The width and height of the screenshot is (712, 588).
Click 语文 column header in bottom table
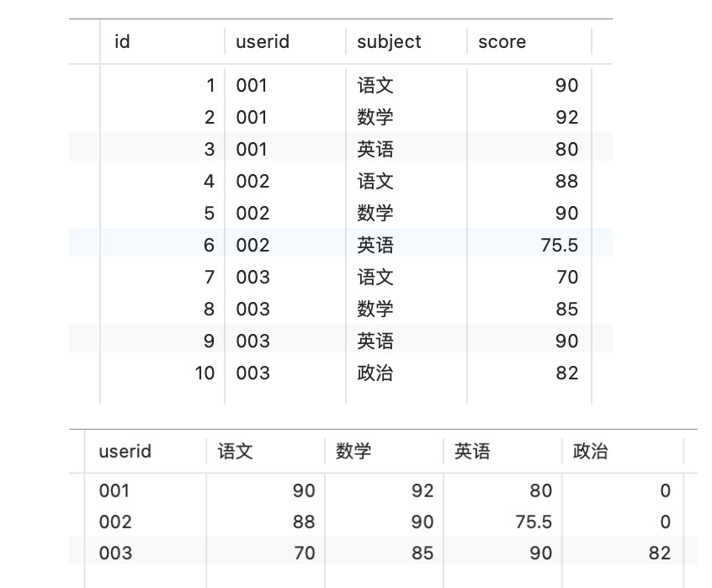point(235,452)
